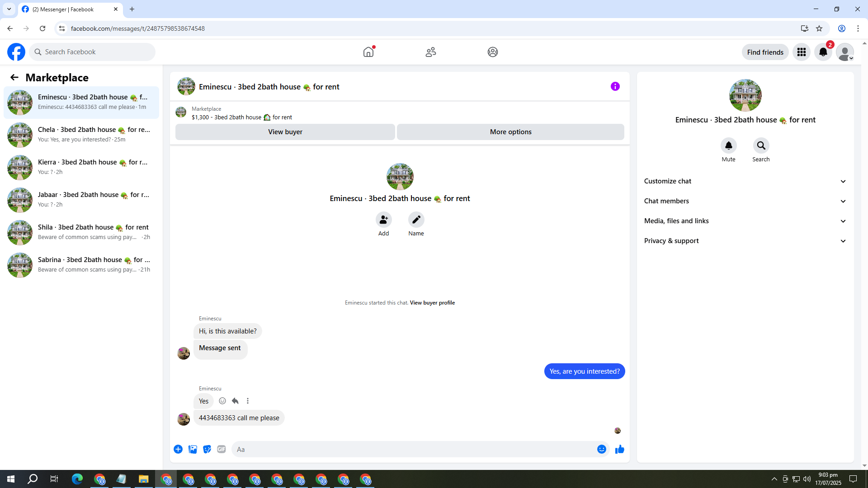The height and width of the screenshot is (488, 868).
Task: Open the emoji picker
Action: pos(602,449)
